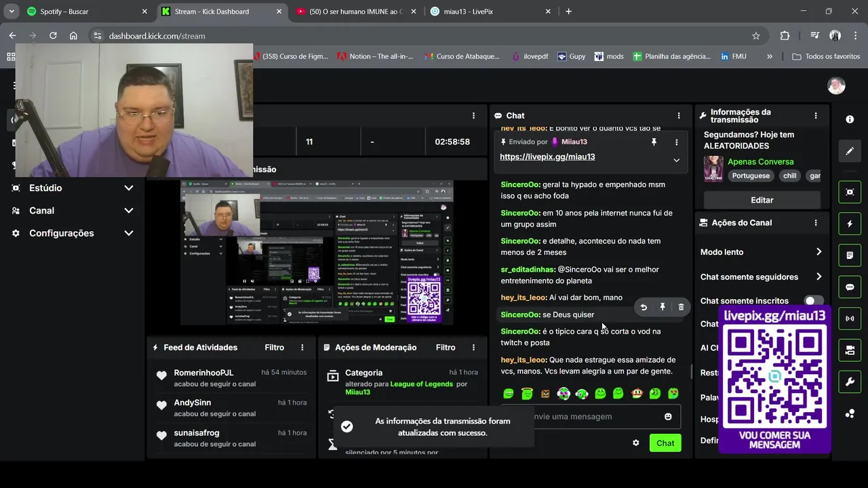Viewport: 868px width, 488px height.
Task: Click the broadcast signal icon in right sidebar
Action: point(850,319)
